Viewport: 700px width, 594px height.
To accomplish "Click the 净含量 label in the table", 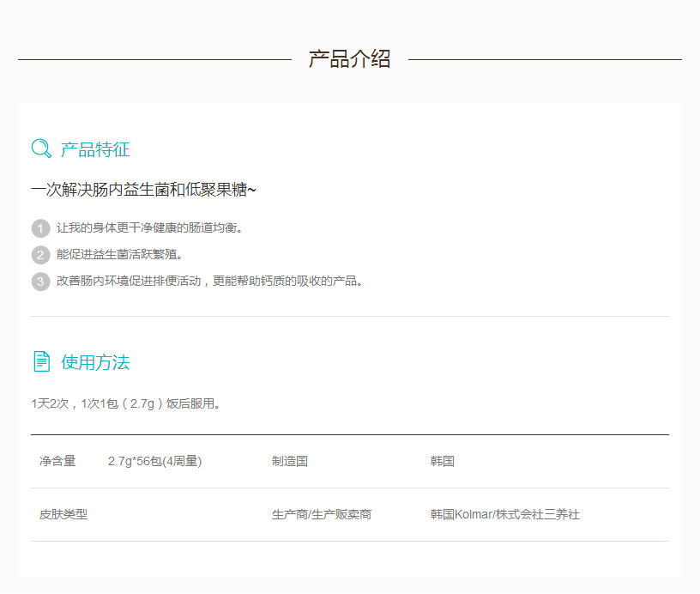I will (x=57, y=462).
